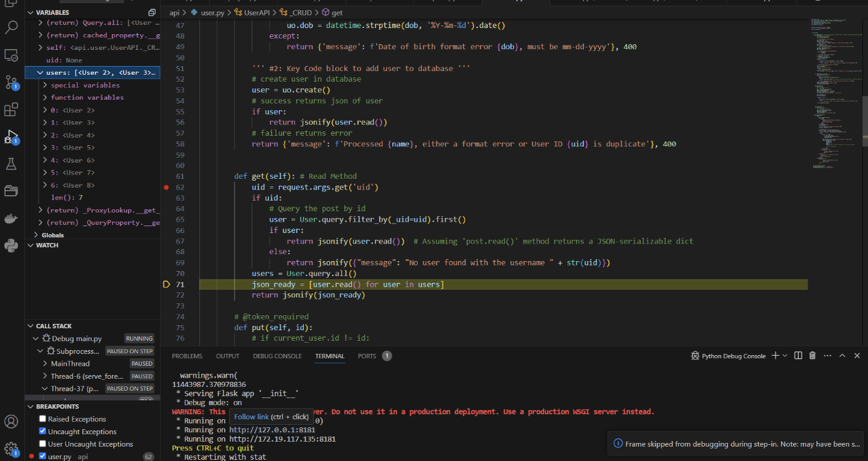Select the TERMINAL tab

pyautogui.click(x=329, y=356)
